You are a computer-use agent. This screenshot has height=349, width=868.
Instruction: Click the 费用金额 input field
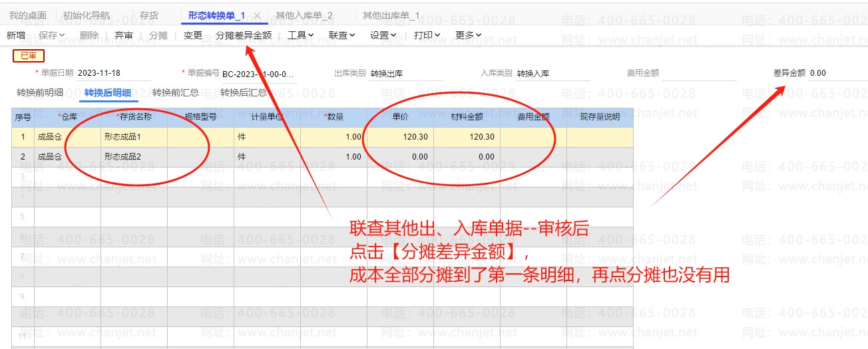tap(700, 73)
